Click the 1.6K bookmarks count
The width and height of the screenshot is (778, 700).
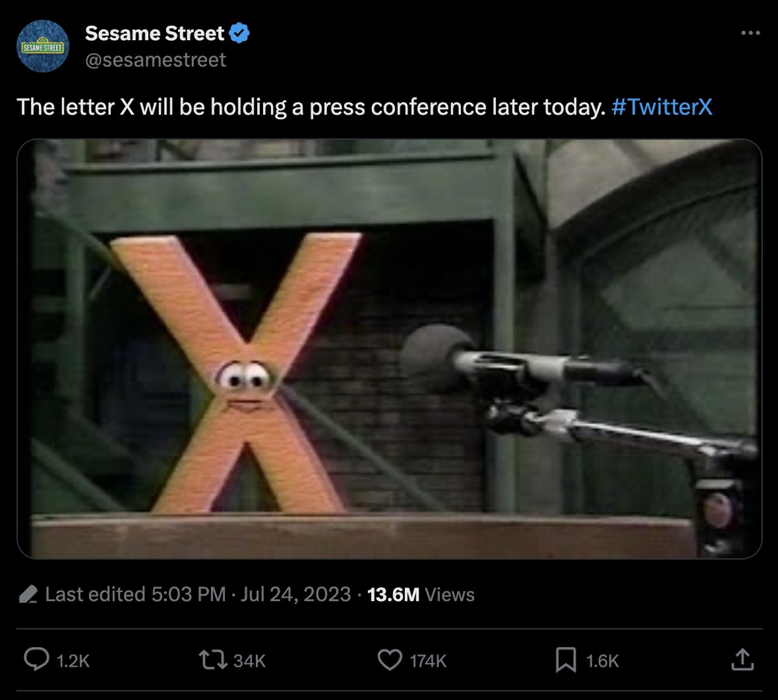click(602, 661)
